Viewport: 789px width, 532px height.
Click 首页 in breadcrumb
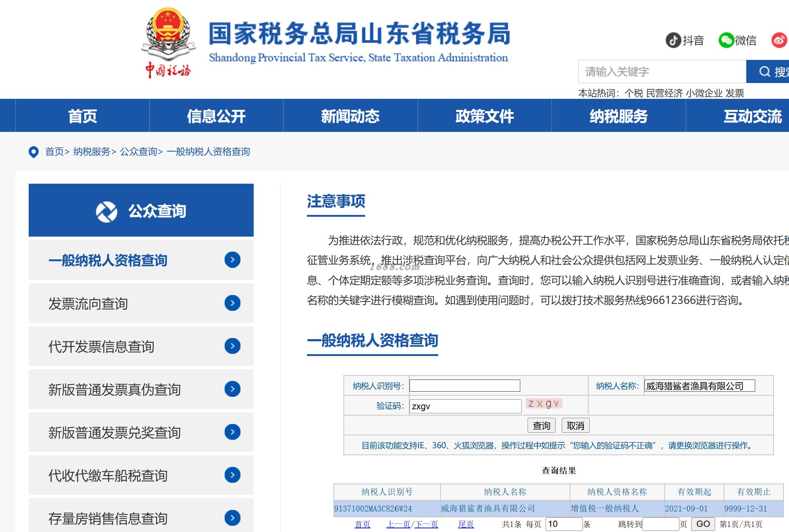[54, 152]
